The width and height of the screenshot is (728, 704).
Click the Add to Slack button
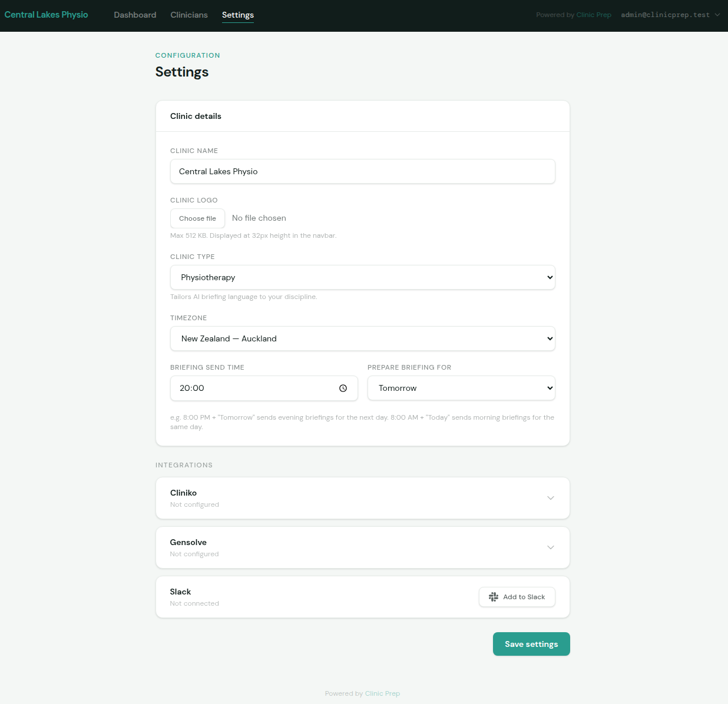click(x=517, y=596)
